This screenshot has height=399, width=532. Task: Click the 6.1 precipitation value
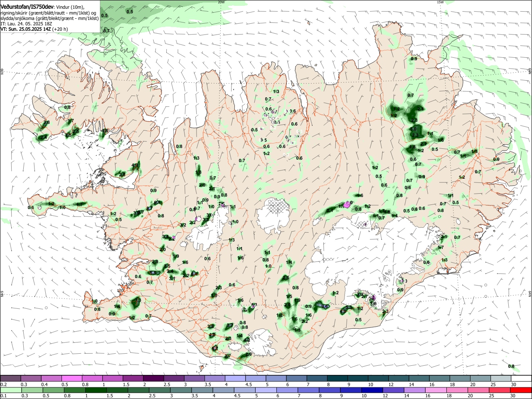pos(157,202)
